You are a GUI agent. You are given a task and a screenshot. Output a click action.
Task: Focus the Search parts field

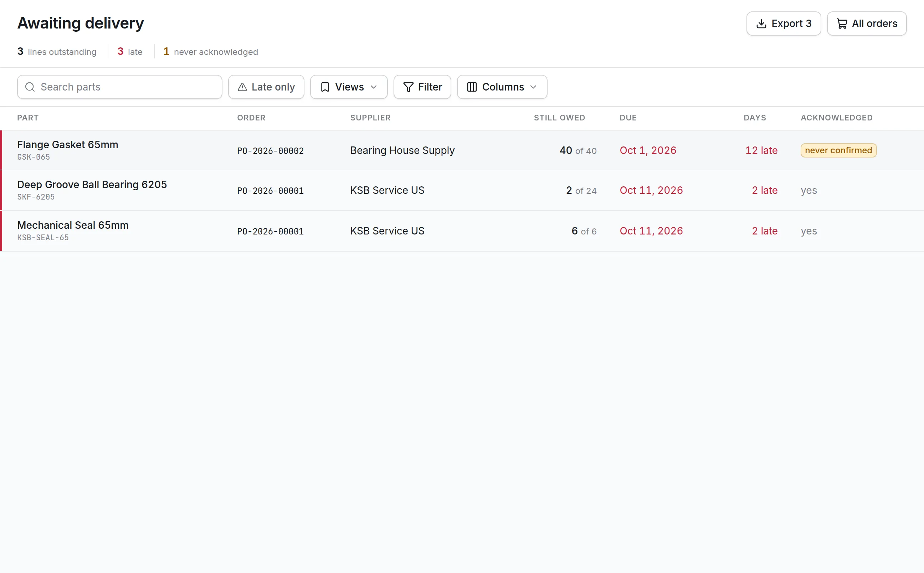coord(120,87)
